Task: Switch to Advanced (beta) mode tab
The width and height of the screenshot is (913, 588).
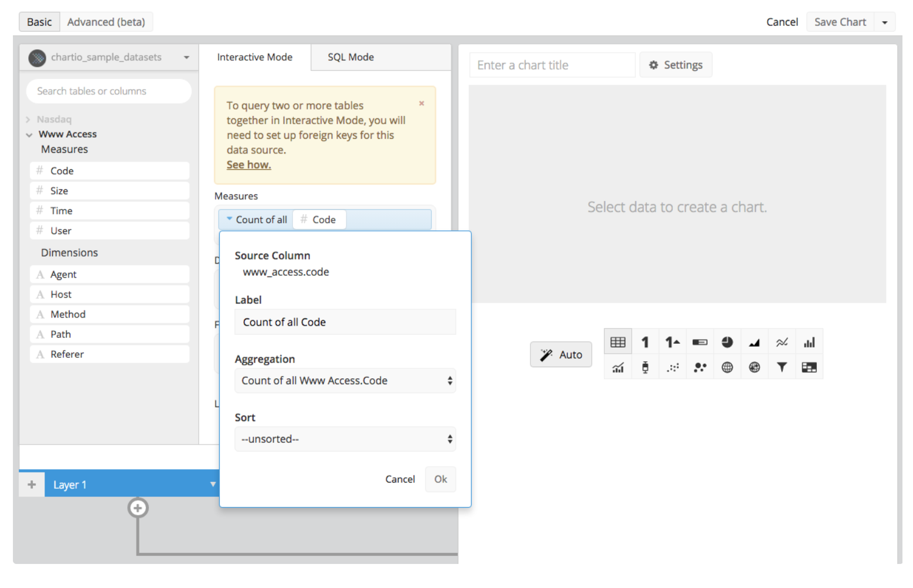Action: (x=106, y=22)
